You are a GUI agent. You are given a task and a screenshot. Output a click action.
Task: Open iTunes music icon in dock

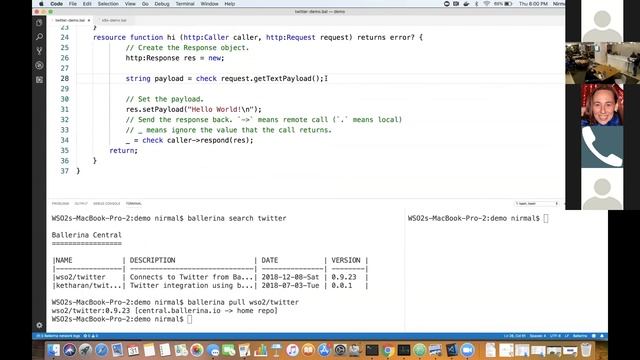[292, 350]
